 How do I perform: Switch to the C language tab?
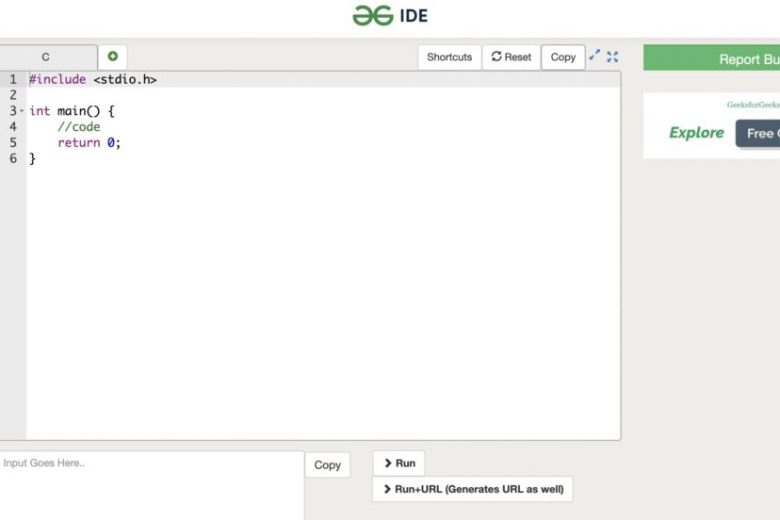[x=46, y=57]
